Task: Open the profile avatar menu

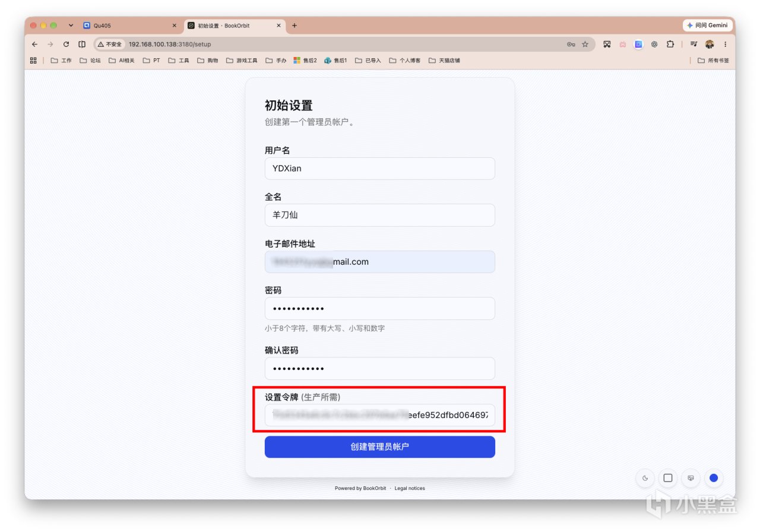Action: click(710, 44)
